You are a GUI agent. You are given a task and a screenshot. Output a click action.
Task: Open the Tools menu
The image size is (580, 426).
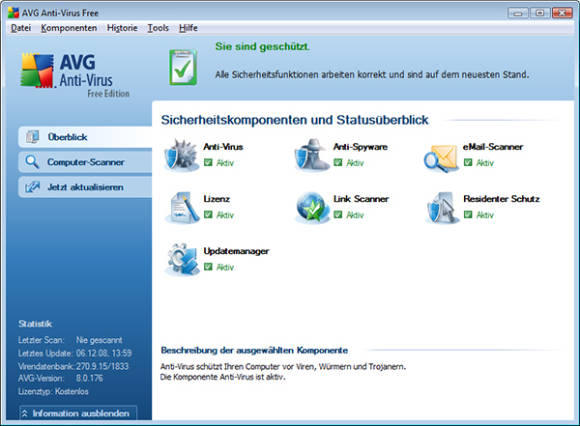(158, 28)
